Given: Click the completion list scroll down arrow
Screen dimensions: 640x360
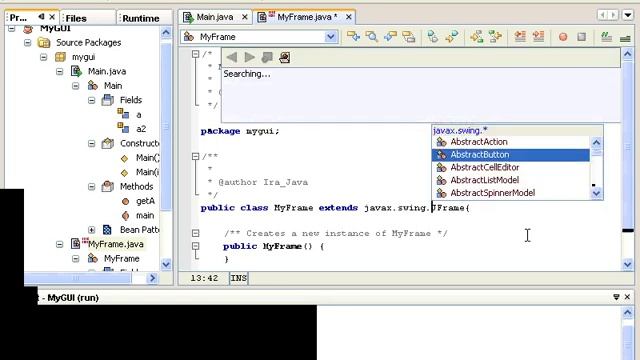Looking at the screenshot, I should (x=596, y=193).
